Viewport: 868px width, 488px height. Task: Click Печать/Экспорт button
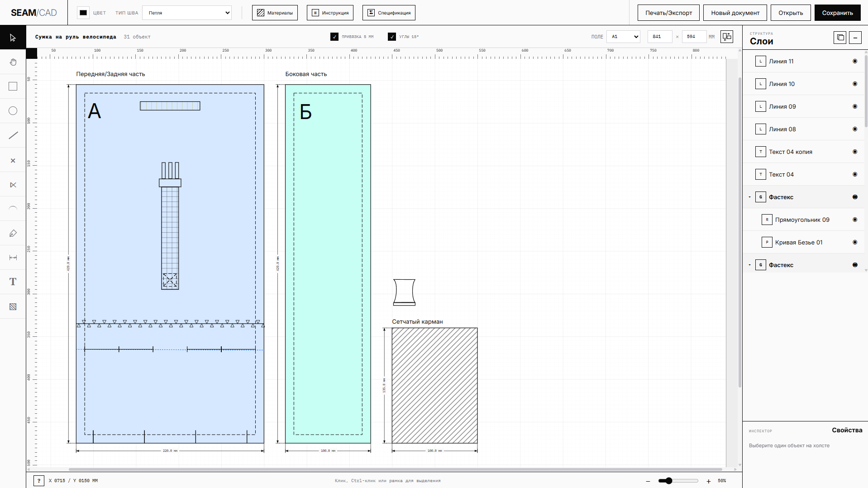tap(668, 13)
